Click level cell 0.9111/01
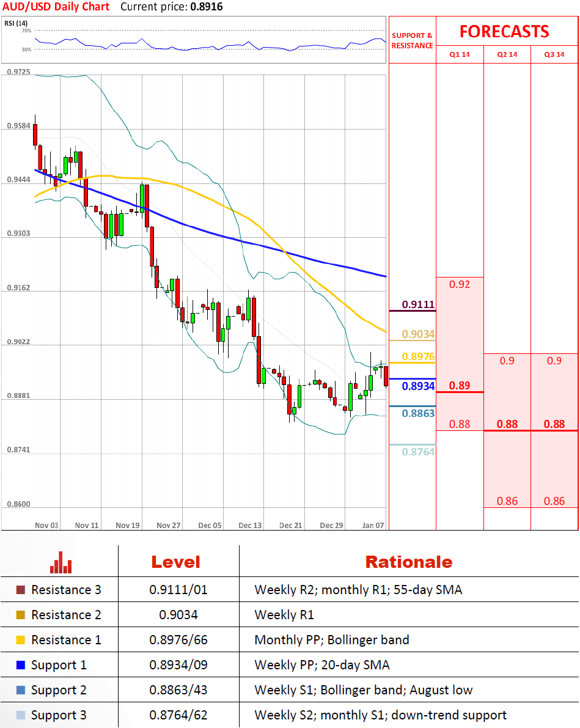The width and height of the screenshot is (580, 728). [178, 590]
